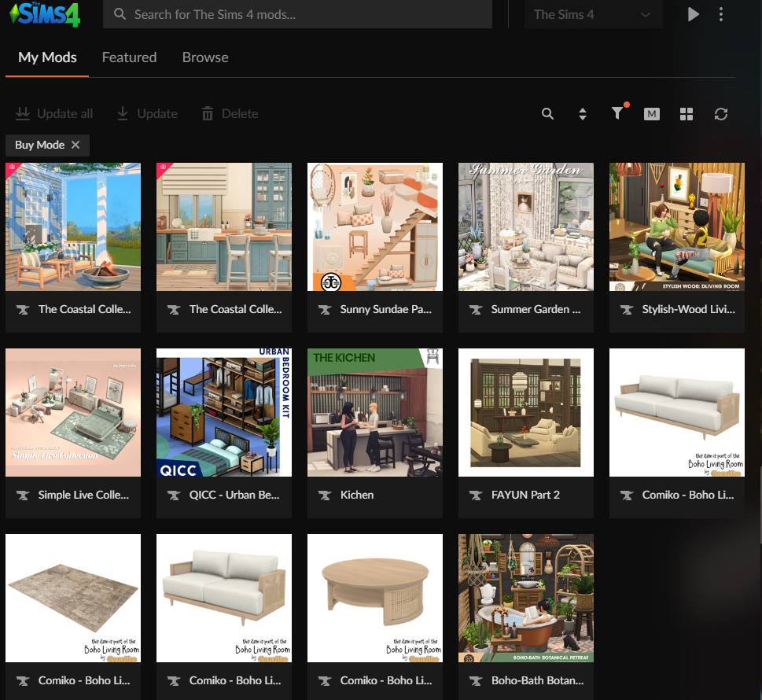762x700 pixels.
Task: Open the filter funnel icon
Action: (617, 112)
